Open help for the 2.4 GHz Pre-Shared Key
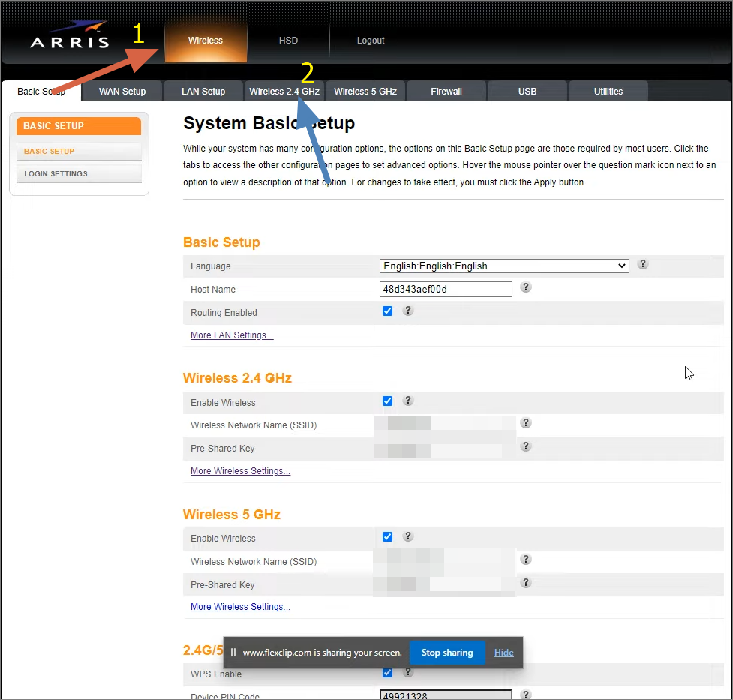 tap(525, 446)
